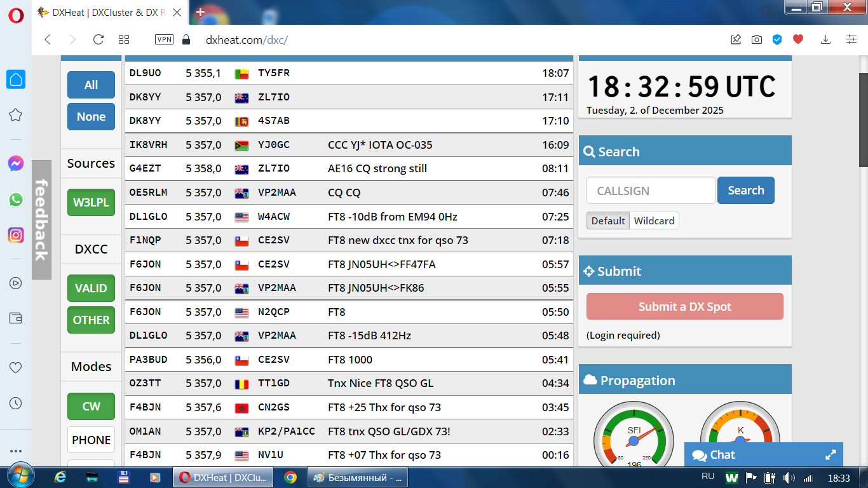The height and width of the screenshot is (488, 868).
Task: Open the Opera history clock icon
Action: tap(16, 403)
